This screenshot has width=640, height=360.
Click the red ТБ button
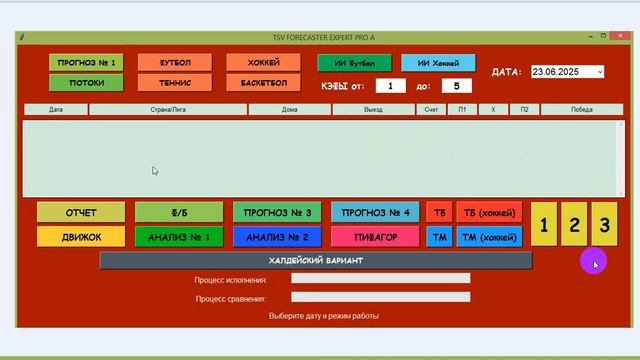[439, 213]
